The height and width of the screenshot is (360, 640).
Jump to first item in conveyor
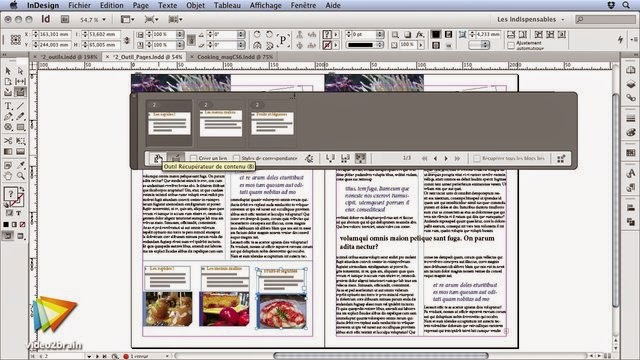coord(424,158)
